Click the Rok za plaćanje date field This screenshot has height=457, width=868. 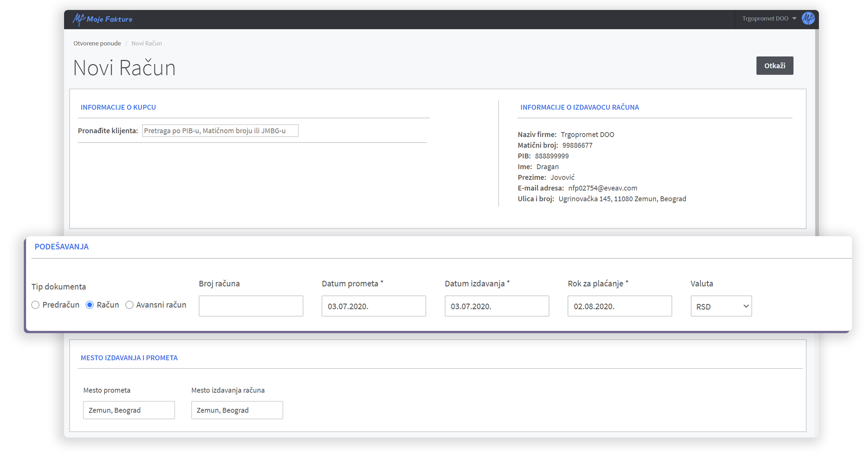point(619,306)
